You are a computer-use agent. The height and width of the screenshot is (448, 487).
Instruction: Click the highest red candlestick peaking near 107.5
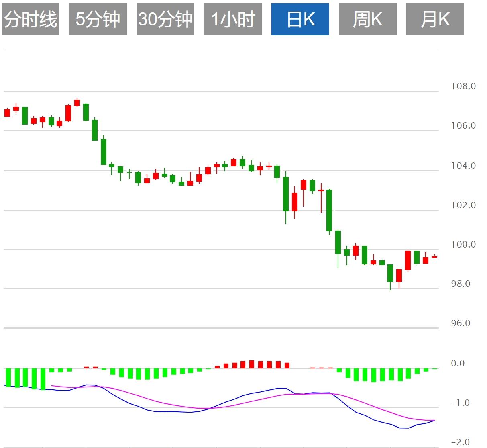(77, 103)
